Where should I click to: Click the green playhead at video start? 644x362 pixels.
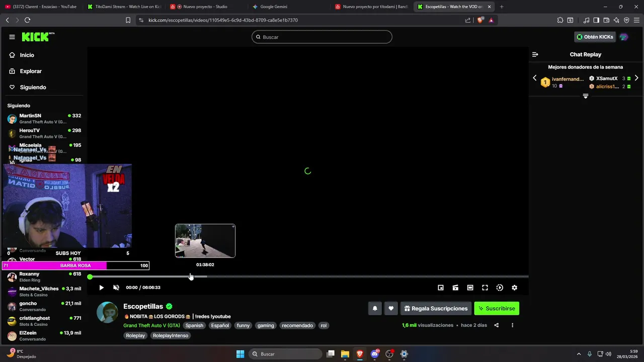pyautogui.click(x=90, y=277)
